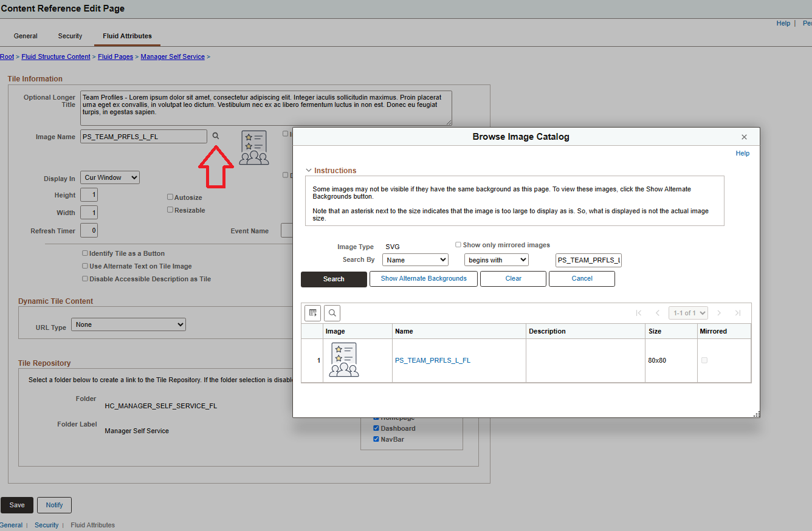Image resolution: width=812 pixels, height=531 pixels.
Task: Click the next row arrow in pagination
Action: 719,313
